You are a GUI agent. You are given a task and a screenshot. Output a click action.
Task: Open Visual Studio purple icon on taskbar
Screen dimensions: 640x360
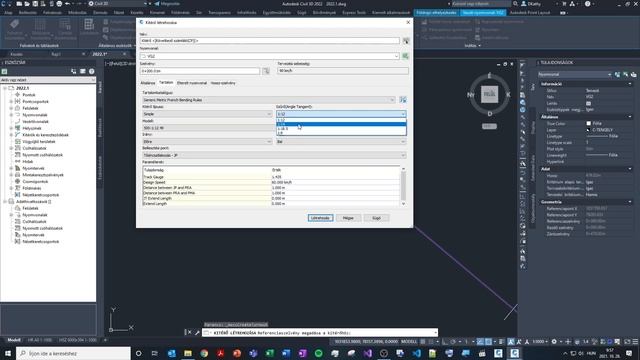pos(367,353)
